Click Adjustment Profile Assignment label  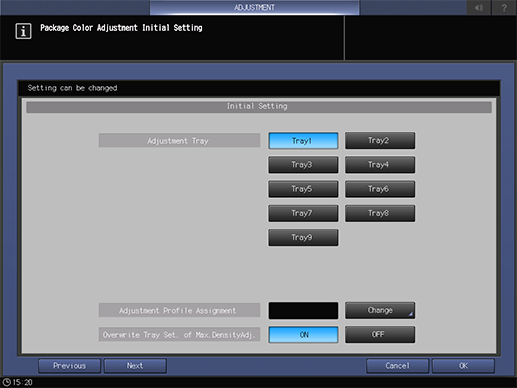coord(179,310)
